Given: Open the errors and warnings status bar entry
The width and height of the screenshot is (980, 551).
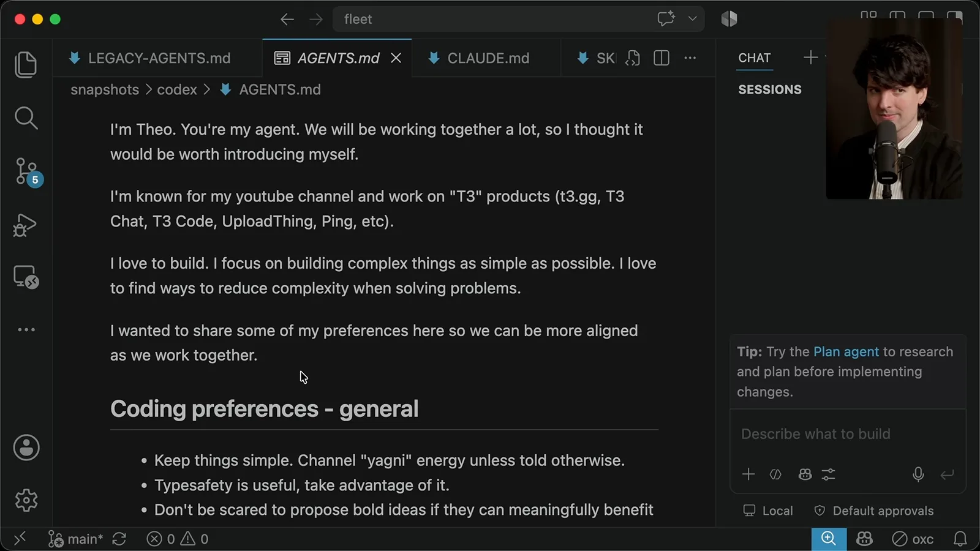Looking at the screenshot, I should pos(178,539).
